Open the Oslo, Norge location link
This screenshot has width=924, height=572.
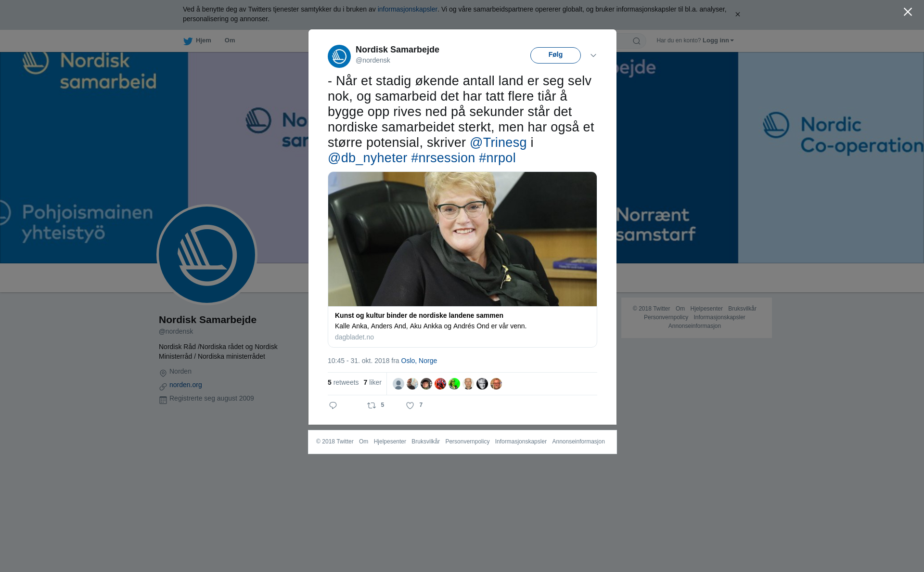[419, 361]
